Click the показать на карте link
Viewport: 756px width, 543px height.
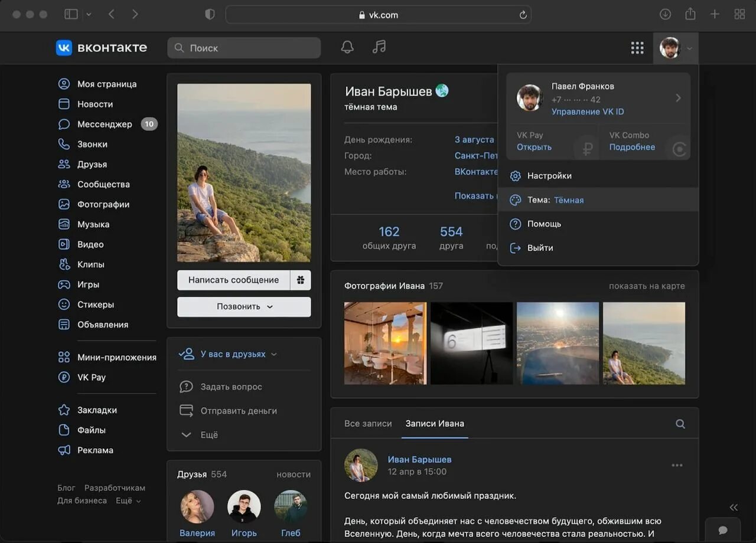point(647,286)
